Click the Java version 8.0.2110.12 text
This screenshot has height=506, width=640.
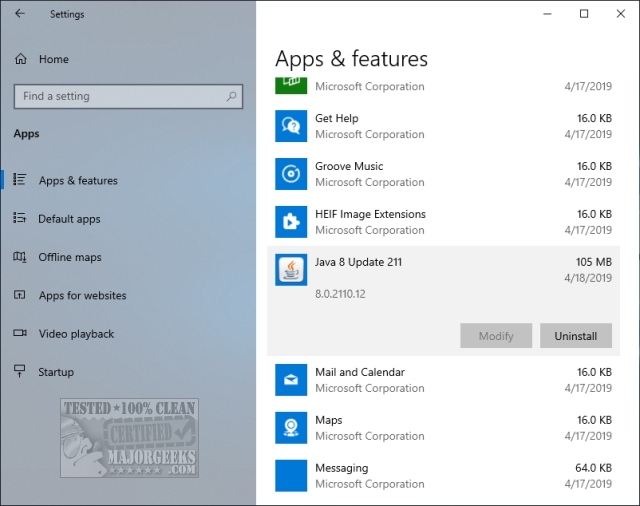(340, 294)
